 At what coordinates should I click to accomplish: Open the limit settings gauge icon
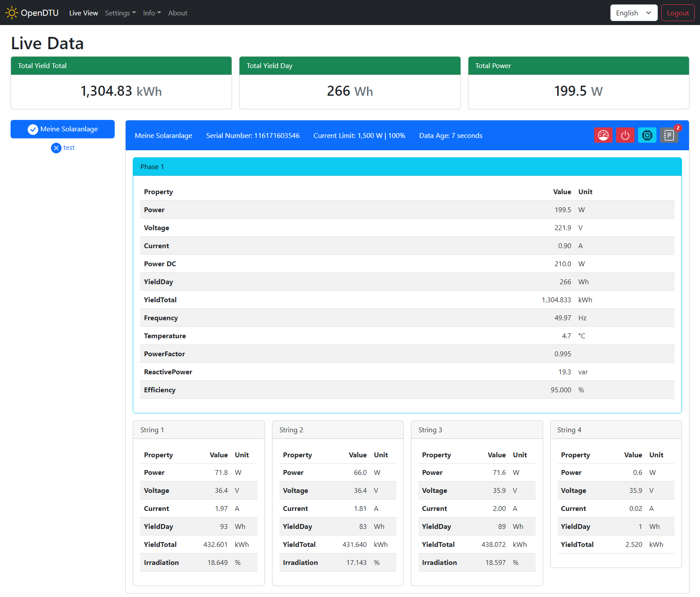[603, 135]
